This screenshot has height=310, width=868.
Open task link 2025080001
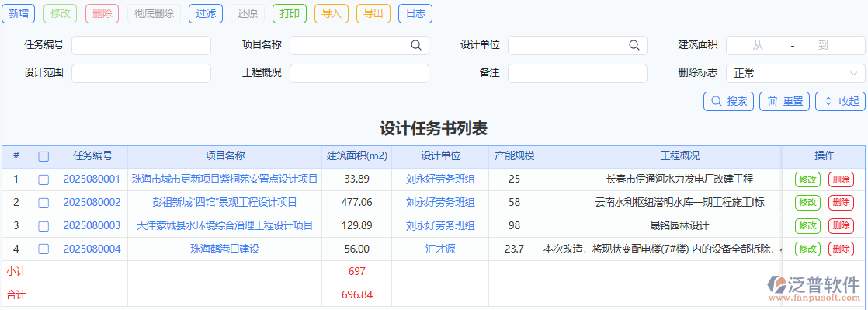coord(92,179)
